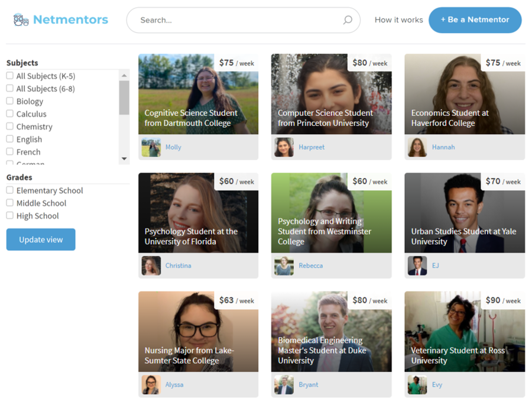Click the subjects list scrollbar thumb
This screenshot has height=405, width=532.
tap(124, 98)
